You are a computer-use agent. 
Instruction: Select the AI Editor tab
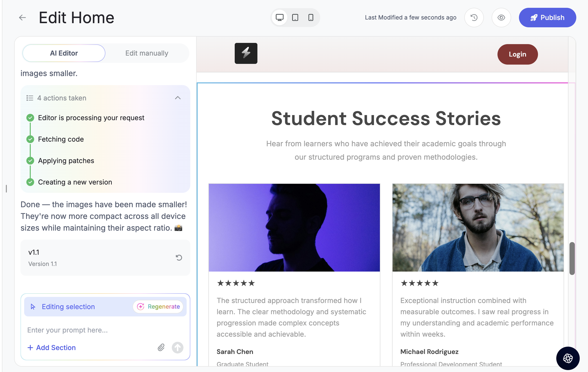click(x=64, y=53)
